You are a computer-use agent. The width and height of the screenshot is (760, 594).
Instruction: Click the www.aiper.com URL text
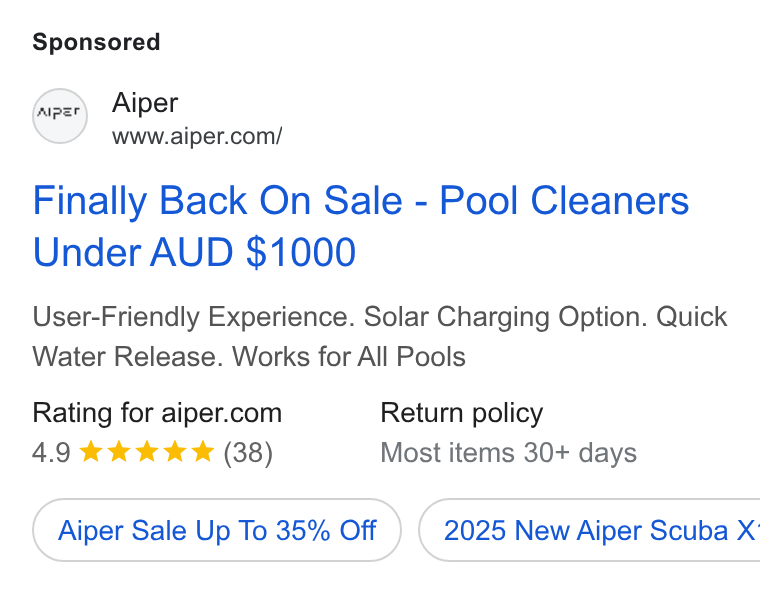(197, 136)
